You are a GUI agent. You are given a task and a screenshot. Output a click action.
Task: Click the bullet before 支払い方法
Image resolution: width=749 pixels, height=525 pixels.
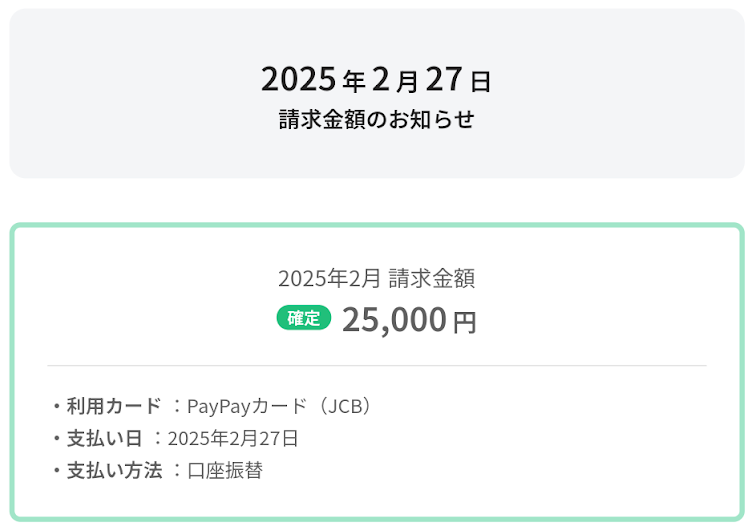coord(57,471)
